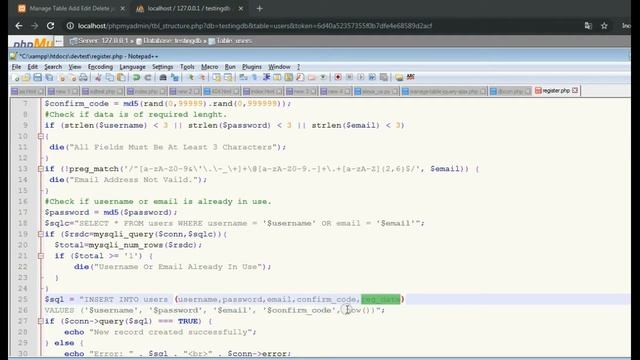Collapse the code fold at line 10
The height and width of the screenshot is (360, 640).
coord(40,136)
